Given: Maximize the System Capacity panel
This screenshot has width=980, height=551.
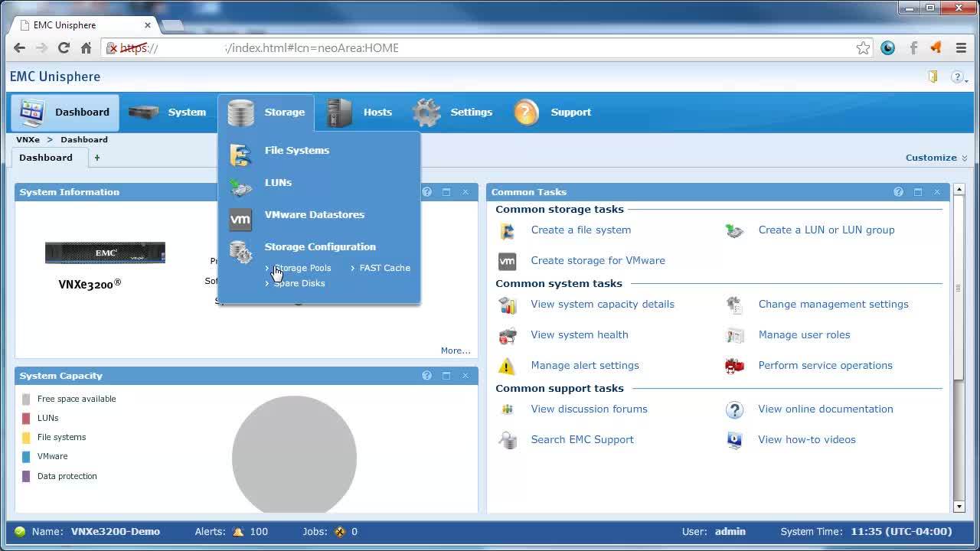Looking at the screenshot, I should pyautogui.click(x=446, y=376).
